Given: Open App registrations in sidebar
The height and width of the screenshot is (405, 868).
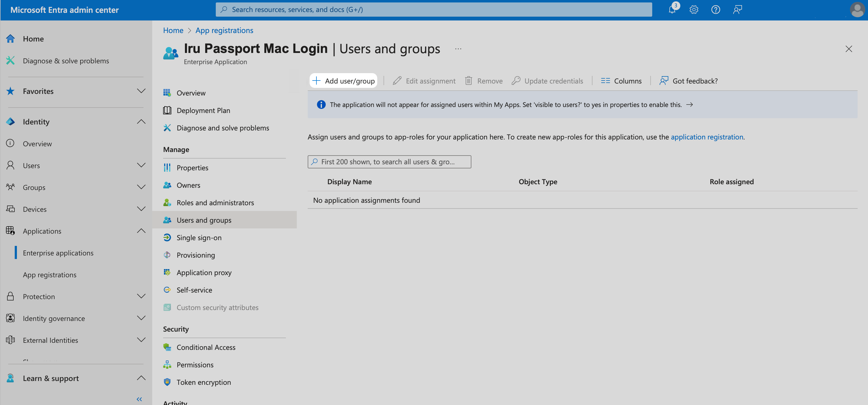Looking at the screenshot, I should pyautogui.click(x=50, y=275).
